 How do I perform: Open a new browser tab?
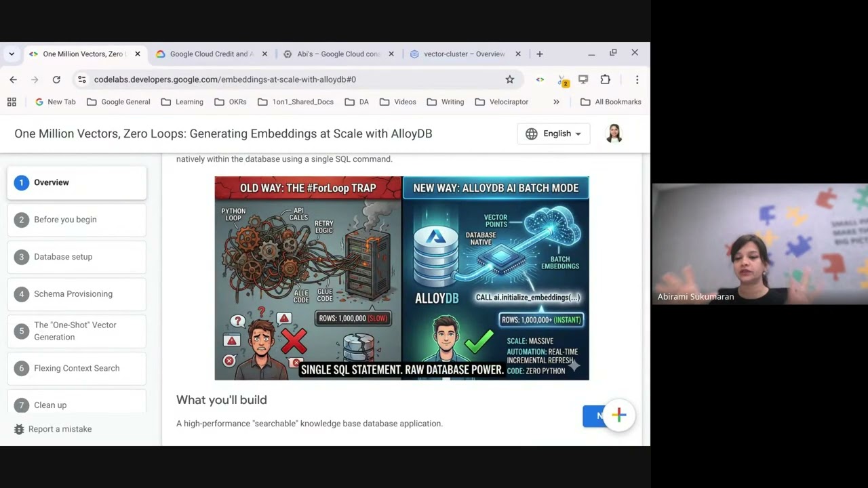(540, 54)
